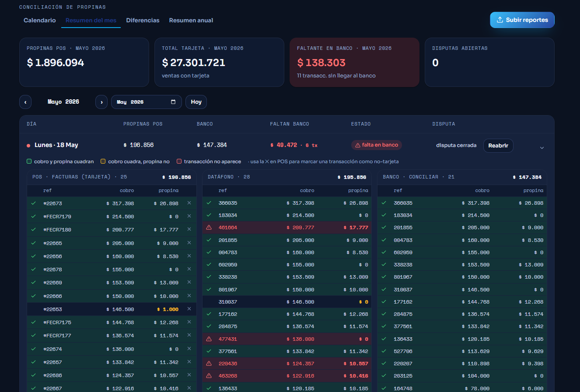Click the X on POS row #22657
The image size is (580, 392).
(189, 362)
